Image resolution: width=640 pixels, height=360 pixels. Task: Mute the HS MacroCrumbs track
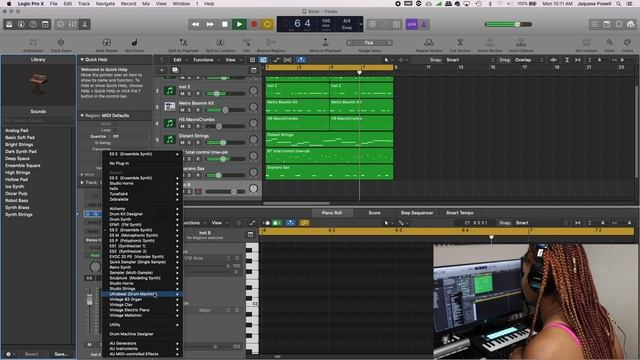pos(182,126)
